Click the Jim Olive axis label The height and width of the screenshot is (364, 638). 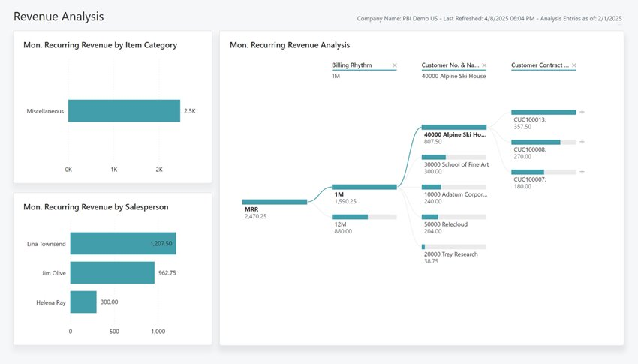54,273
